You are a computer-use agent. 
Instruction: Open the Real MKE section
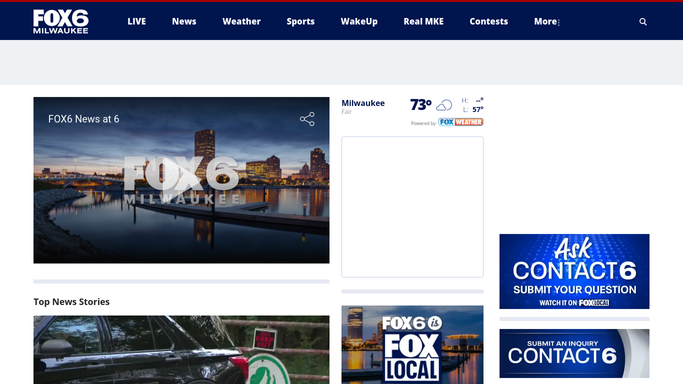click(x=423, y=21)
